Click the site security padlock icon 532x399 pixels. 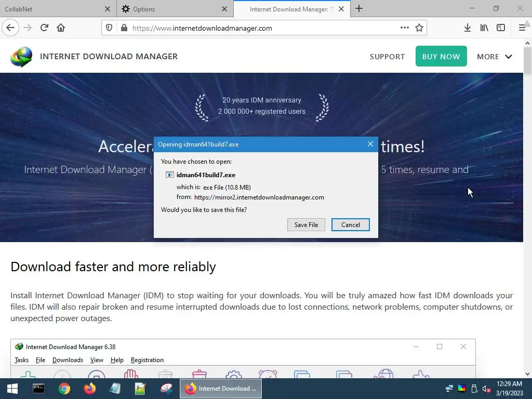(124, 28)
